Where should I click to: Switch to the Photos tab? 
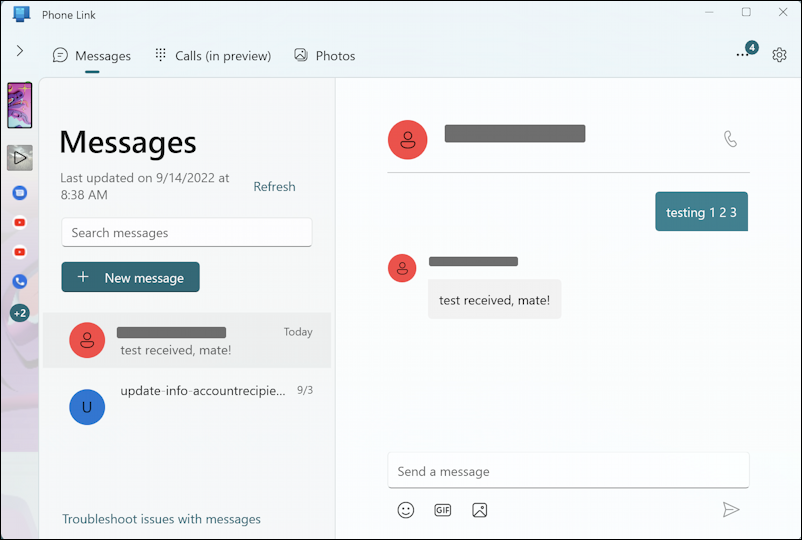[x=324, y=56]
